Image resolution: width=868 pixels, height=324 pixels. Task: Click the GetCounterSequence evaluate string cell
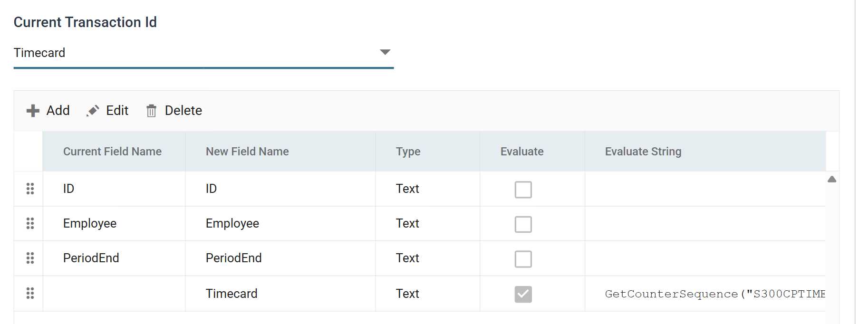(x=705, y=294)
